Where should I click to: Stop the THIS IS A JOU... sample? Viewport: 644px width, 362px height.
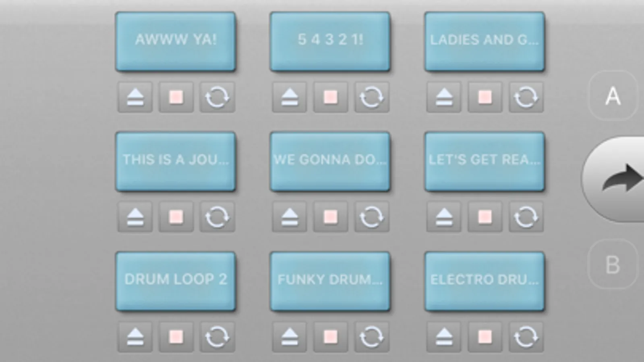click(176, 217)
